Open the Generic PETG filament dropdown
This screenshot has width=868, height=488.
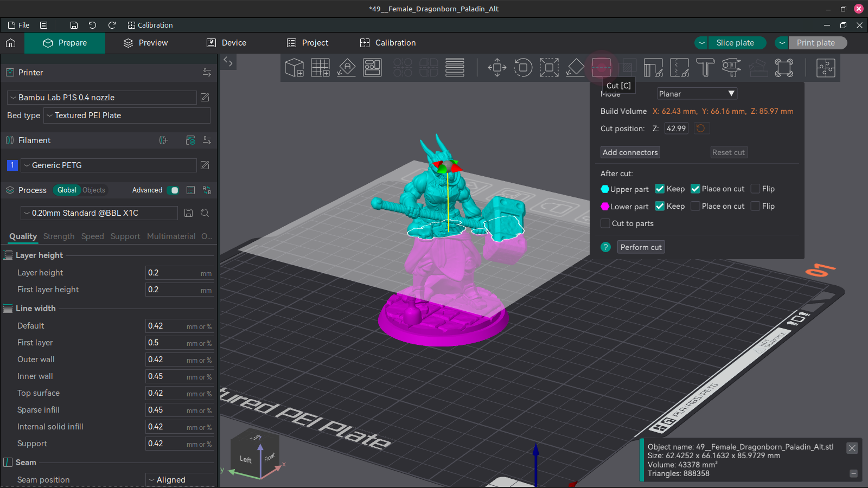[108, 165]
